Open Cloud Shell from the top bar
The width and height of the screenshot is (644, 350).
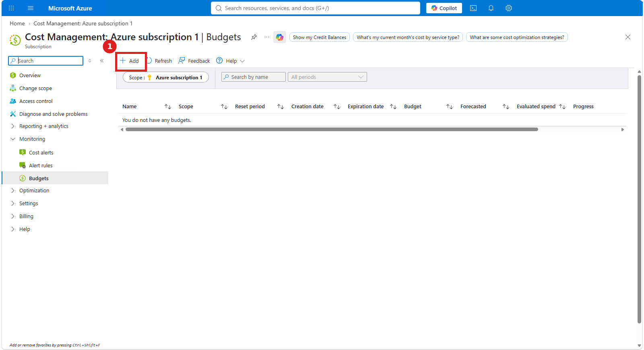coord(473,8)
